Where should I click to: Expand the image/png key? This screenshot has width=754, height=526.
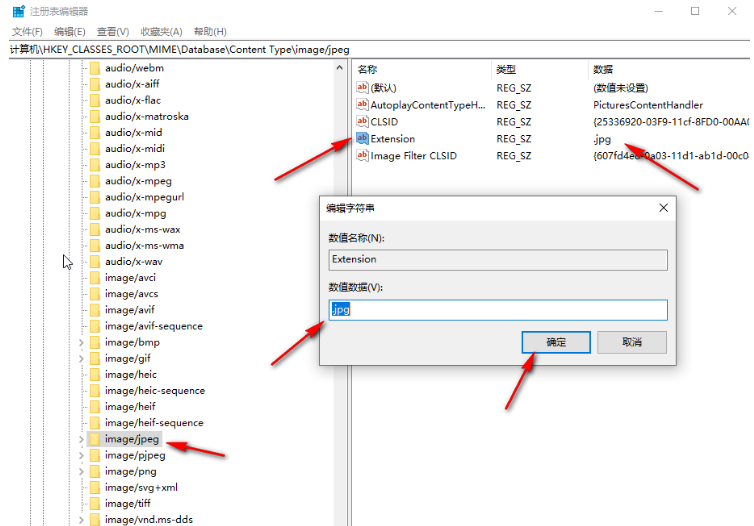81,471
